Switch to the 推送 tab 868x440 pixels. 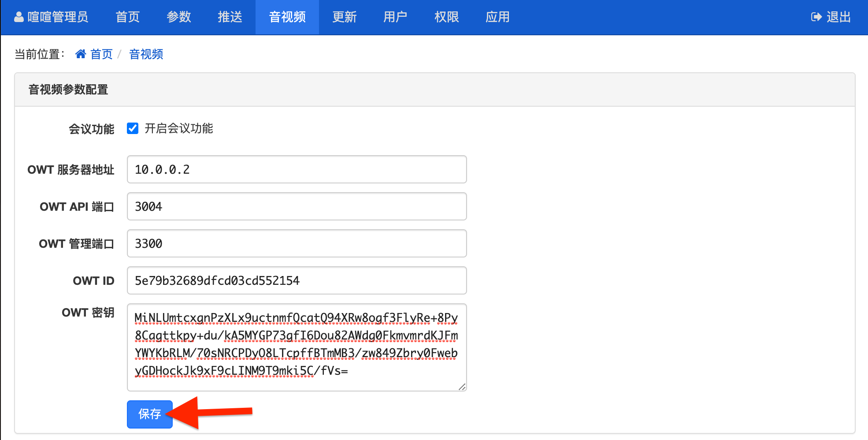230,17
